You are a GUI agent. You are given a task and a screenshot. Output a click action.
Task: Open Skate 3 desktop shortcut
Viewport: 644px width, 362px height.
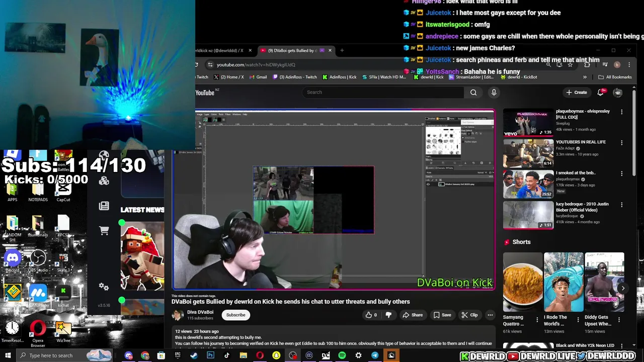(x=63, y=261)
